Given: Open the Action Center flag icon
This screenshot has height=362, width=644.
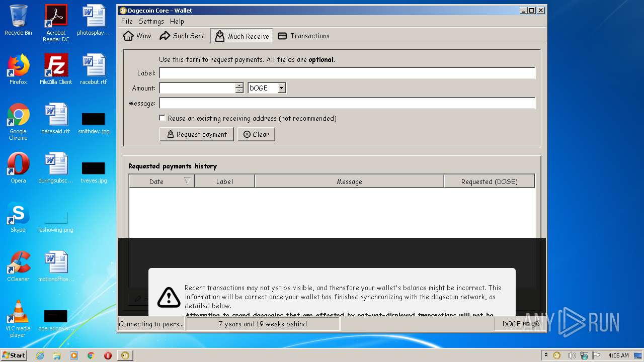Looking at the screenshot, I should tap(597, 355).
